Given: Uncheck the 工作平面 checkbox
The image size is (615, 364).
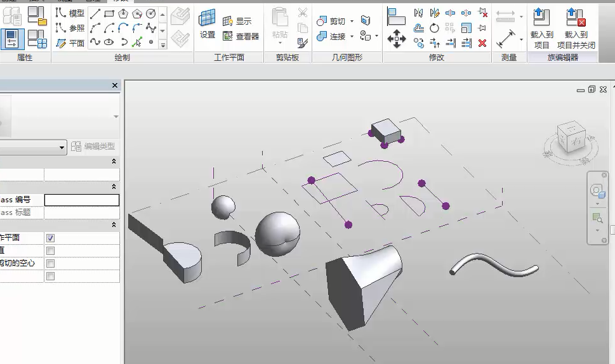Looking at the screenshot, I should (x=50, y=238).
